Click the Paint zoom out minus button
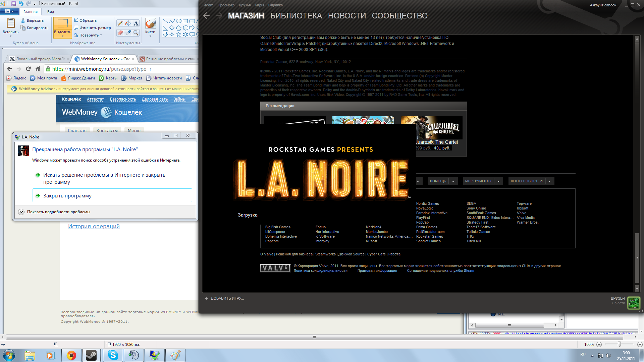 coord(599,344)
